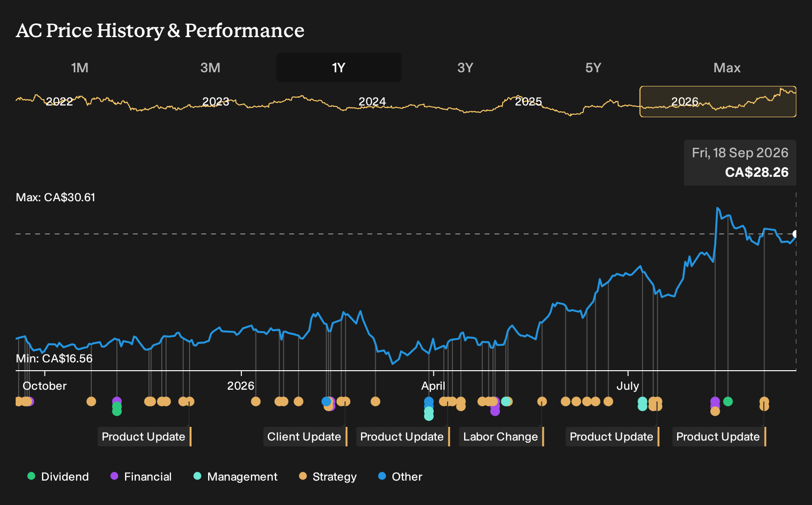812x505 pixels.
Task: Click the CA$28.26 price tooltip
Action: pyautogui.click(x=740, y=163)
